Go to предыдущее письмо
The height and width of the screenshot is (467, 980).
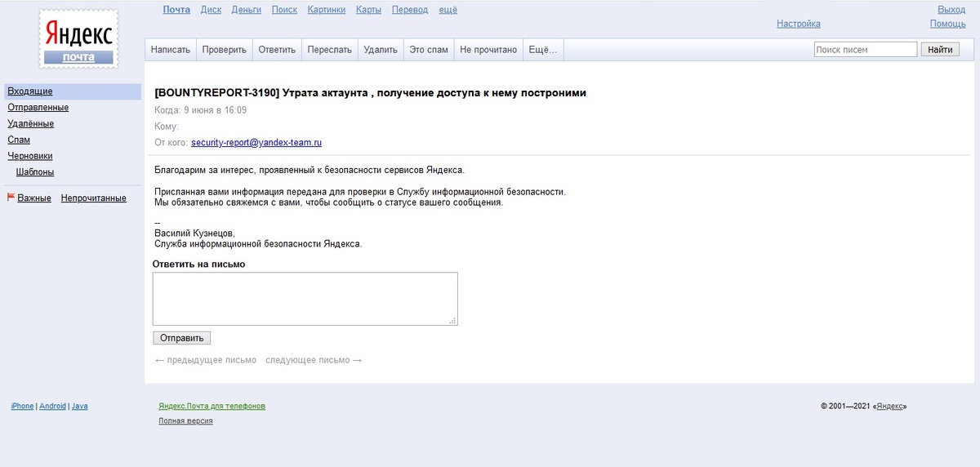point(206,360)
